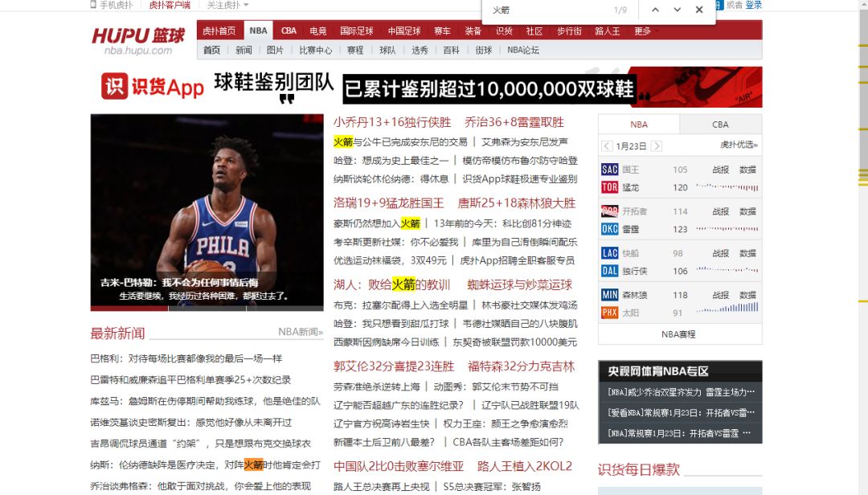This screenshot has width=868, height=495.
Task: Expand the 更多 menu in top navigation
Action: (645, 31)
